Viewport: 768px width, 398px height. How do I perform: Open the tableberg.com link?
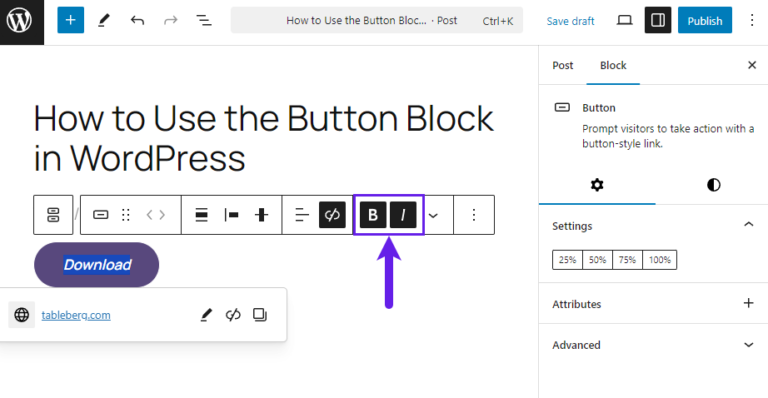coord(76,315)
